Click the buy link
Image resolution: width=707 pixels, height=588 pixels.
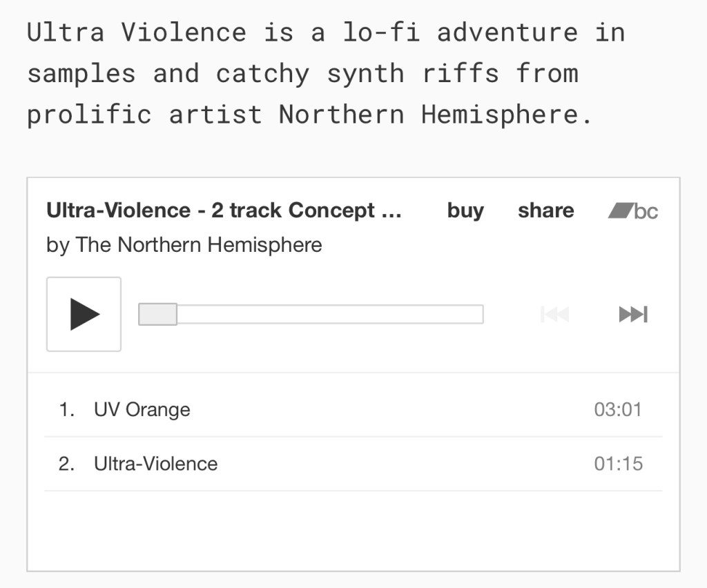pos(465,210)
